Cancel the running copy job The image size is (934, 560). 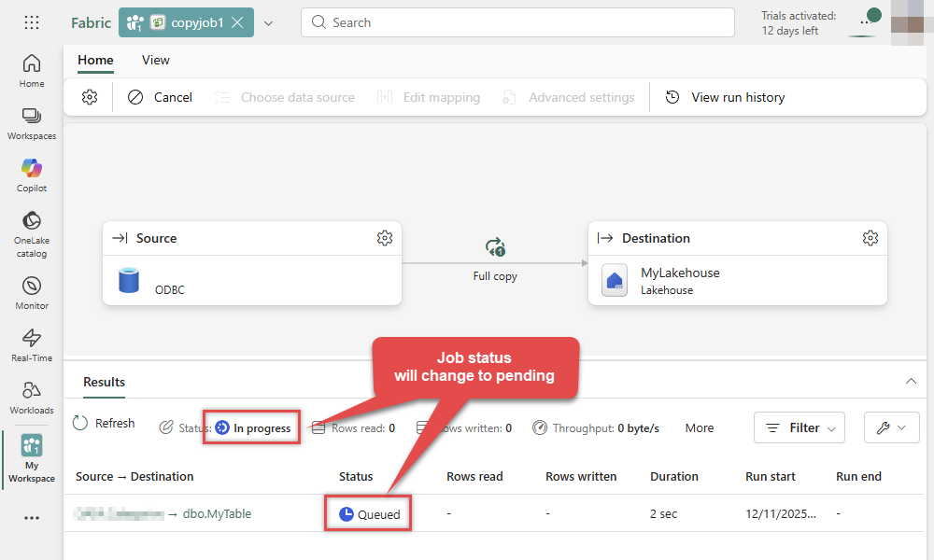(x=159, y=96)
